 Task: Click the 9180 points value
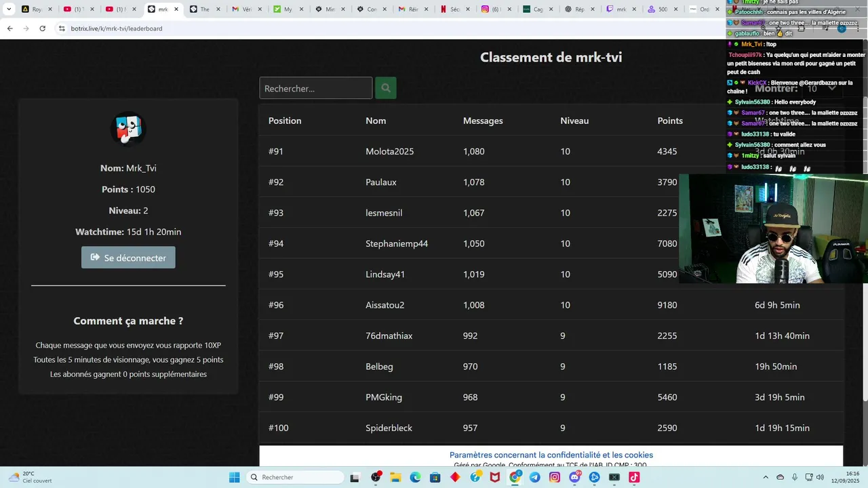[667, 305]
